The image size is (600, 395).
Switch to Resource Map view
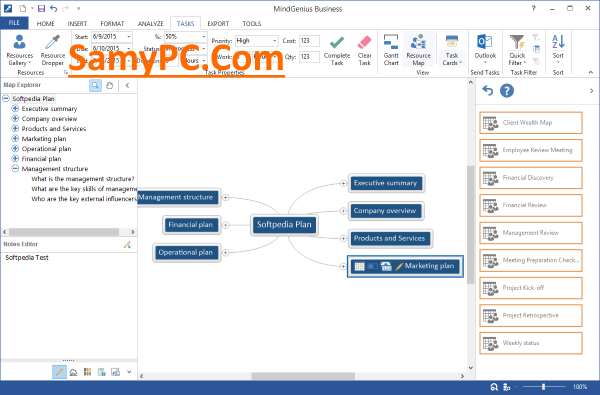(418, 49)
